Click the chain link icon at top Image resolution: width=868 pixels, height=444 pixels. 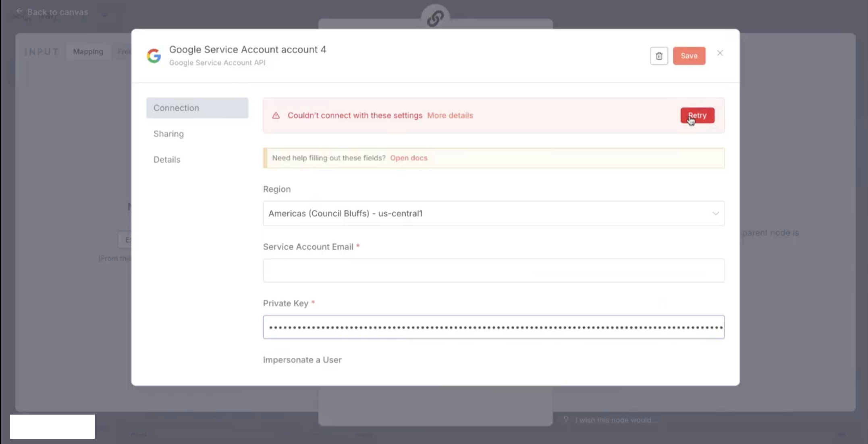tap(435, 18)
